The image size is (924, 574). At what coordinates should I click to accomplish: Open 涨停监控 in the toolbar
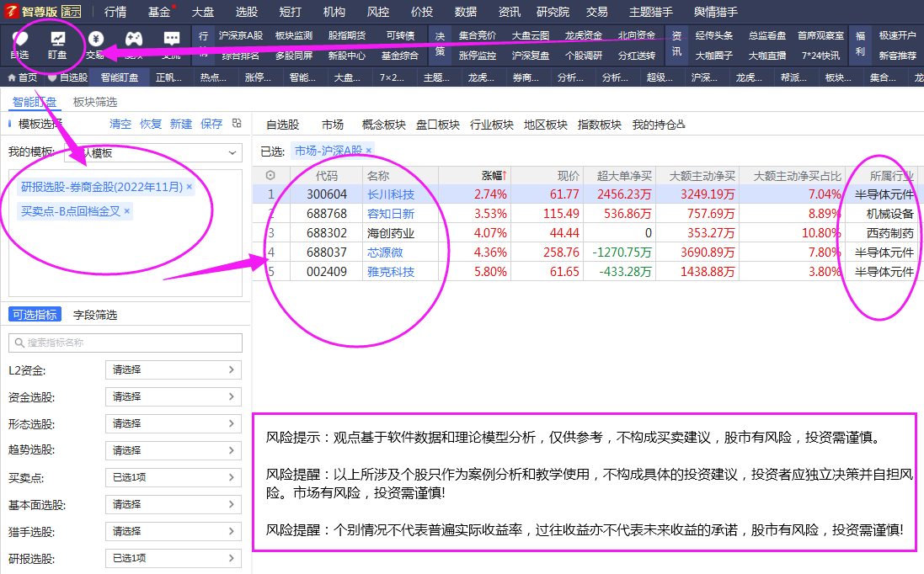coord(478,56)
